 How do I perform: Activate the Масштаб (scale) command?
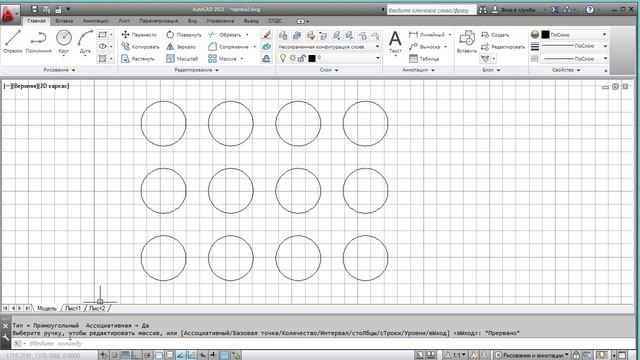point(182,59)
